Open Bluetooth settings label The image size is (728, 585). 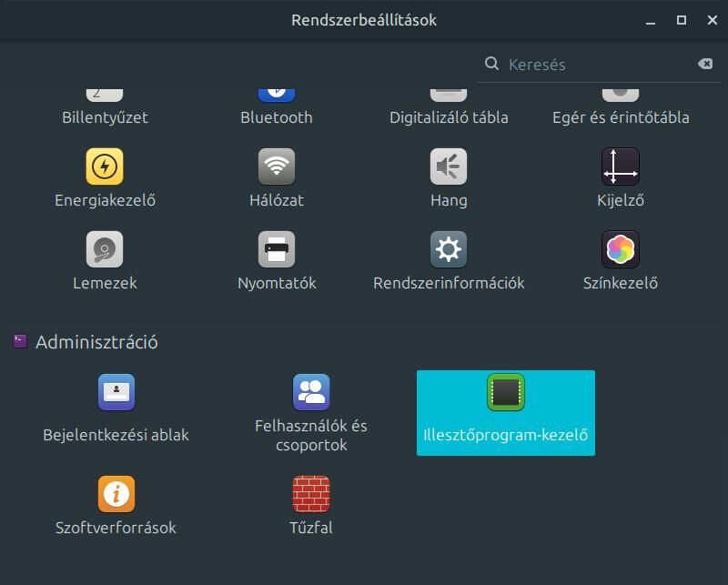tap(277, 117)
